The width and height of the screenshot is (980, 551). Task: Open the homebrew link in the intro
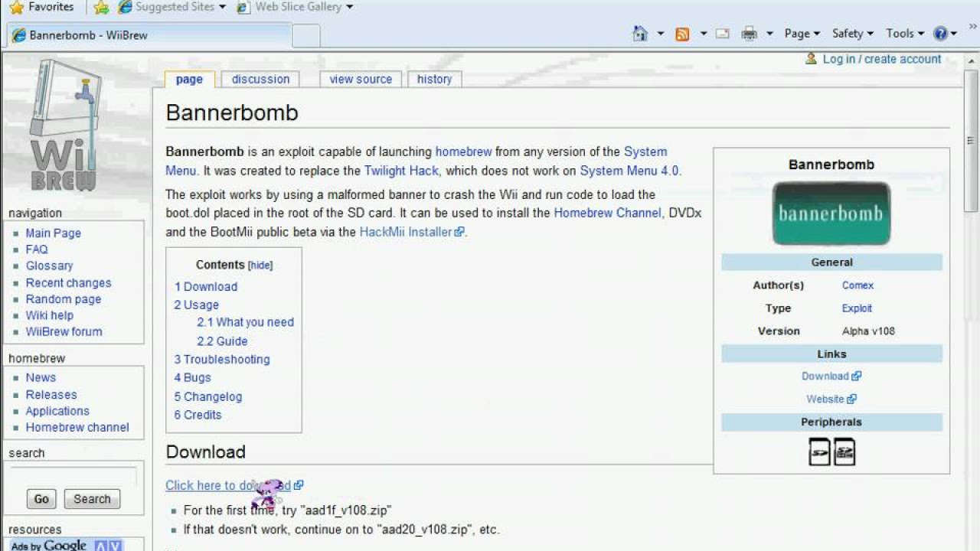(463, 152)
